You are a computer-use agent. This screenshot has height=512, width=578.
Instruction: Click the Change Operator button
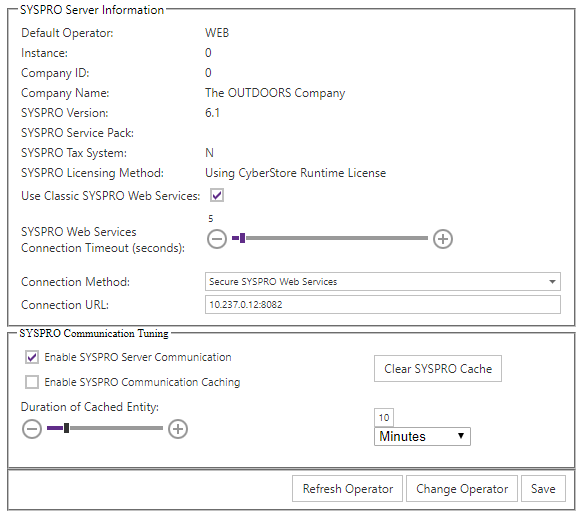click(x=462, y=489)
